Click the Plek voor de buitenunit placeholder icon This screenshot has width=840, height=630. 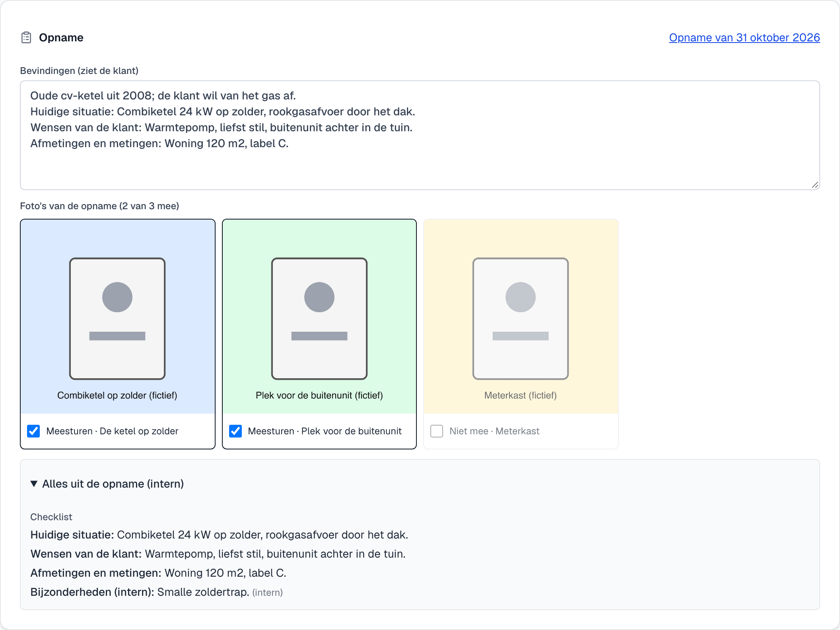pyautogui.click(x=319, y=319)
